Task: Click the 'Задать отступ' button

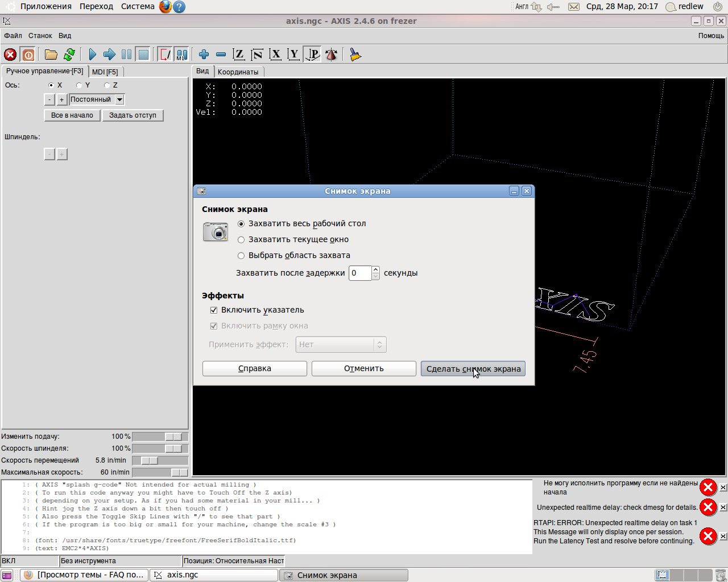Action: point(133,115)
